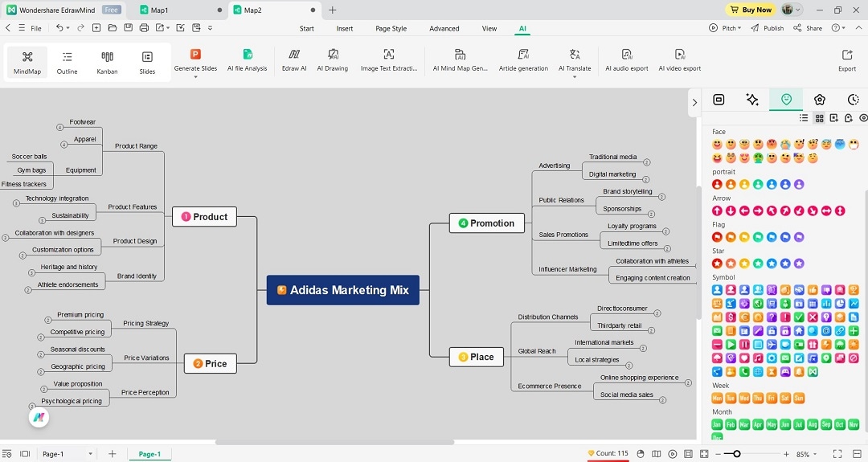Open the floating AI assistant bubble
The image size is (868, 462).
(x=39, y=417)
